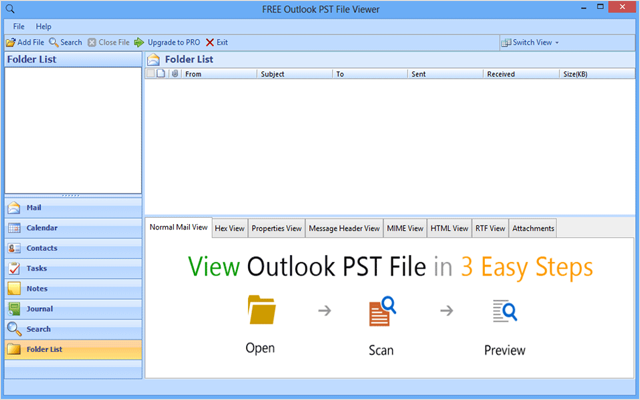Minimize the PST File Viewer window
Screen dimensions: 640x400
584,7
